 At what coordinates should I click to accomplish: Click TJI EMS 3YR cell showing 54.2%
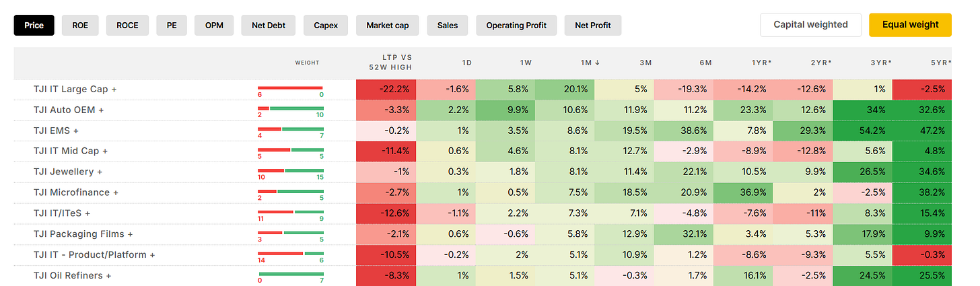pyautogui.click(x=863, y=131)
